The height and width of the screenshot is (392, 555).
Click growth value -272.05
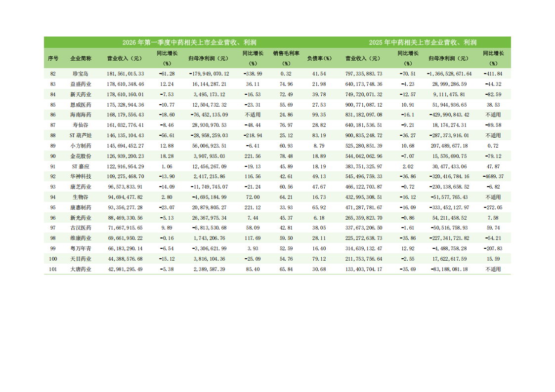[x=493, y=207]
